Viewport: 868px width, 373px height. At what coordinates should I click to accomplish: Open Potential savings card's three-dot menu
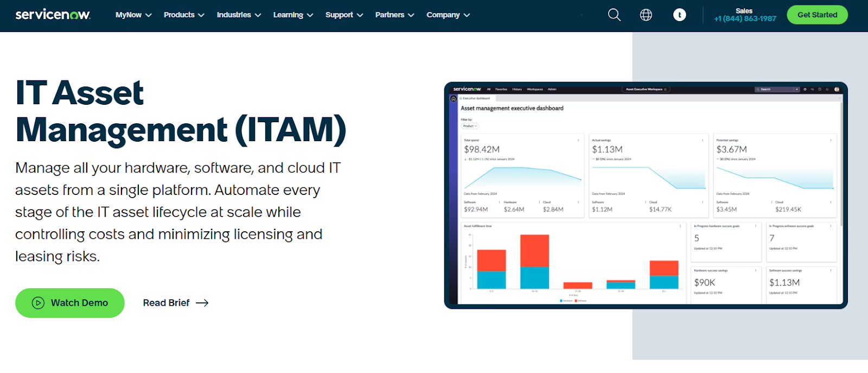pyautogui.click(x=831, y=140)
